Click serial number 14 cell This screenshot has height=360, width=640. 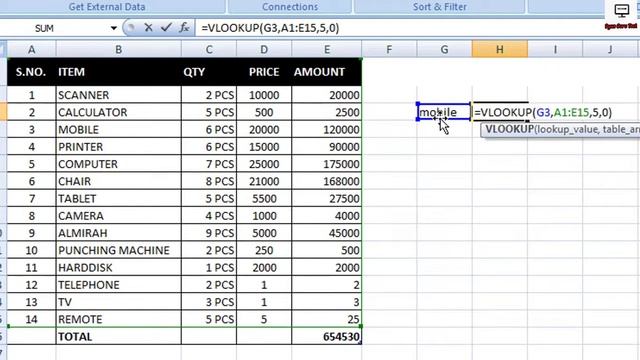point(31,319)
